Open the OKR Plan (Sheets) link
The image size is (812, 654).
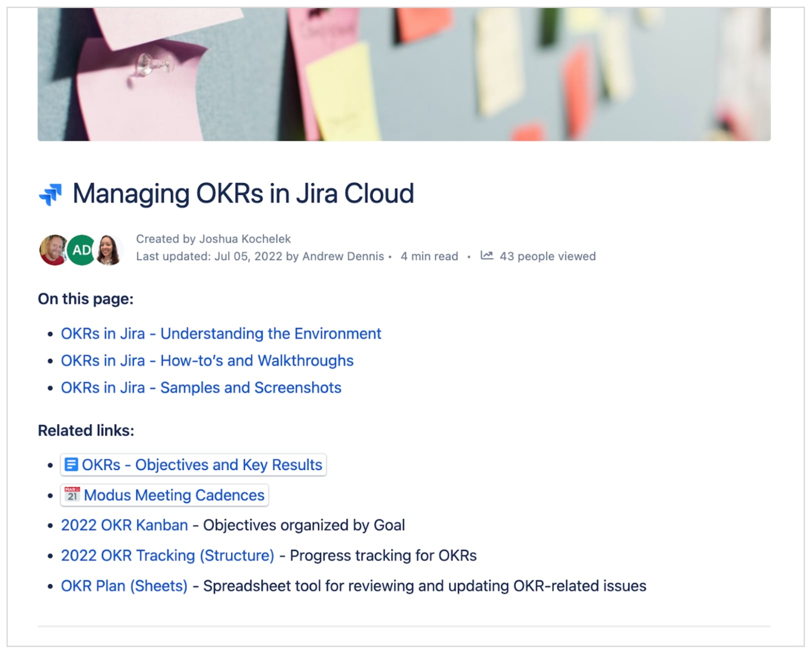point(124,585)
